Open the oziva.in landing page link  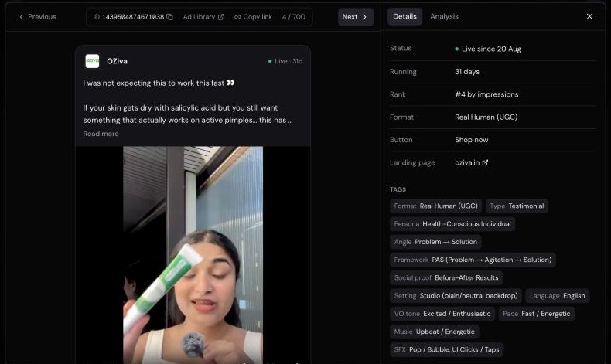[x=471, y=163]
